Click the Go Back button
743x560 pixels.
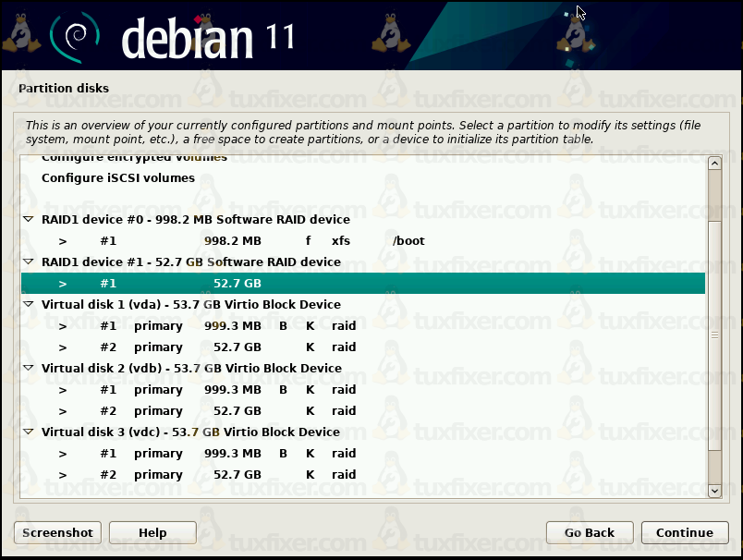(x=590, y=532)
